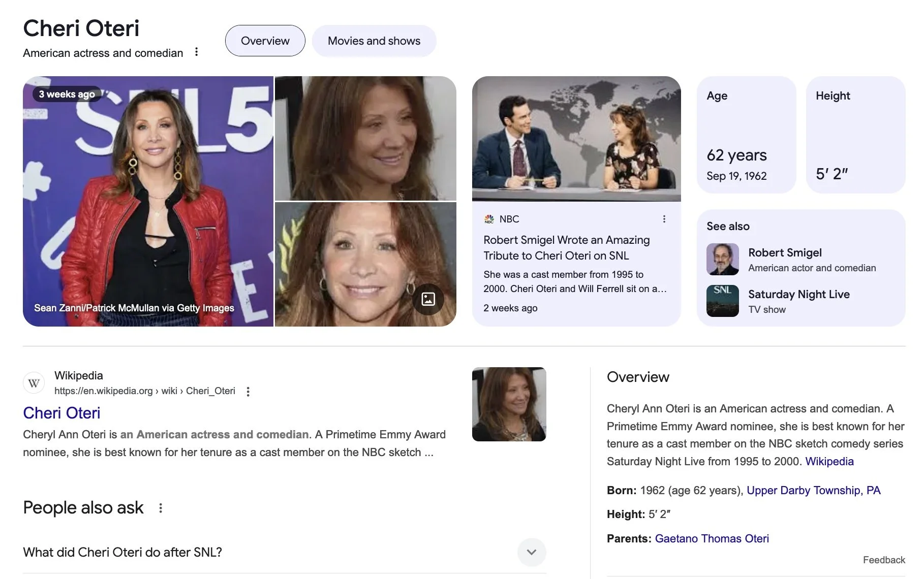Image resolution: width=924 pixels, height=579 pixels.
Task: Open more options next to Wikipedia URL
Action: [x=248, y=392]
